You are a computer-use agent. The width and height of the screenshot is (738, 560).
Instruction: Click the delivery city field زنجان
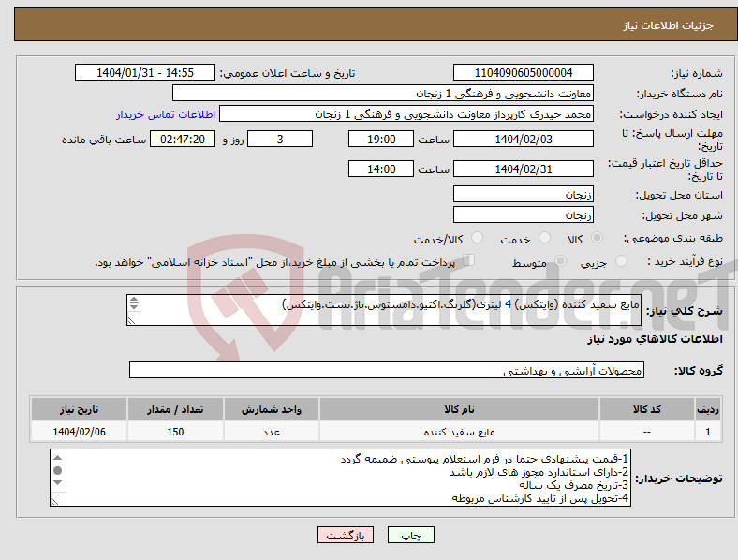pos(524,215)
